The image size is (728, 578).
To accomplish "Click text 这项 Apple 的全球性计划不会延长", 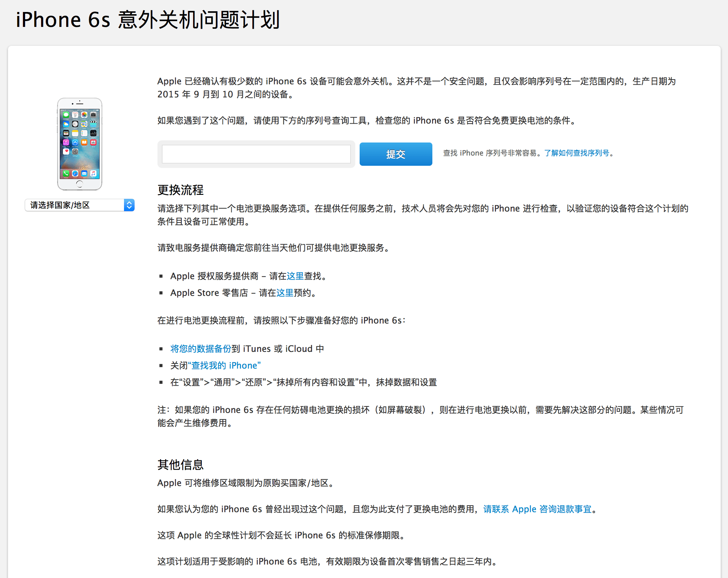I will tap(224, 535).
